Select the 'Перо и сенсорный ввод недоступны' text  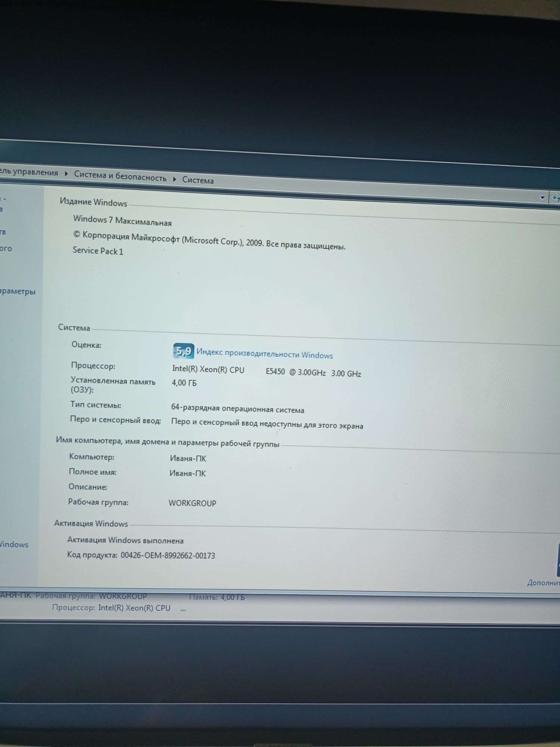pyautogui.click(x=267, y=424)
